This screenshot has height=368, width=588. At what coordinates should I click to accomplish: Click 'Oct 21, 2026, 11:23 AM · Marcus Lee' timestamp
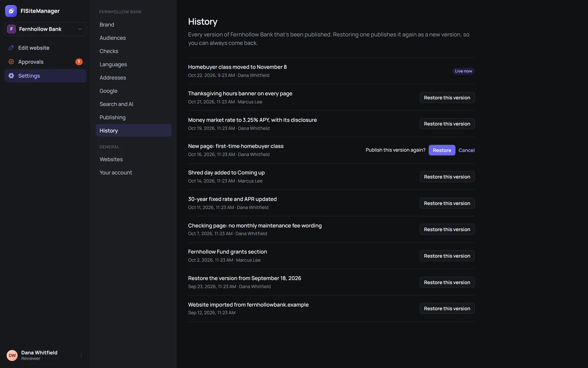pos(225,102)
